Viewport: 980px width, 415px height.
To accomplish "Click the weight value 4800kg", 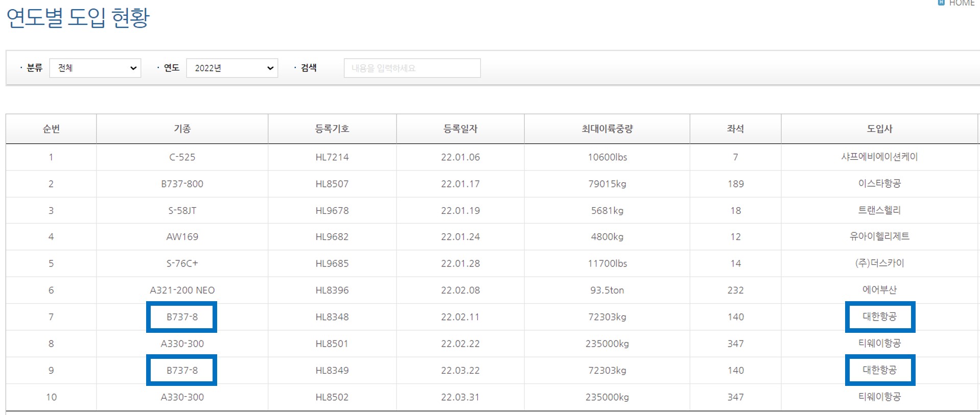I will click(x=607, y=237).
